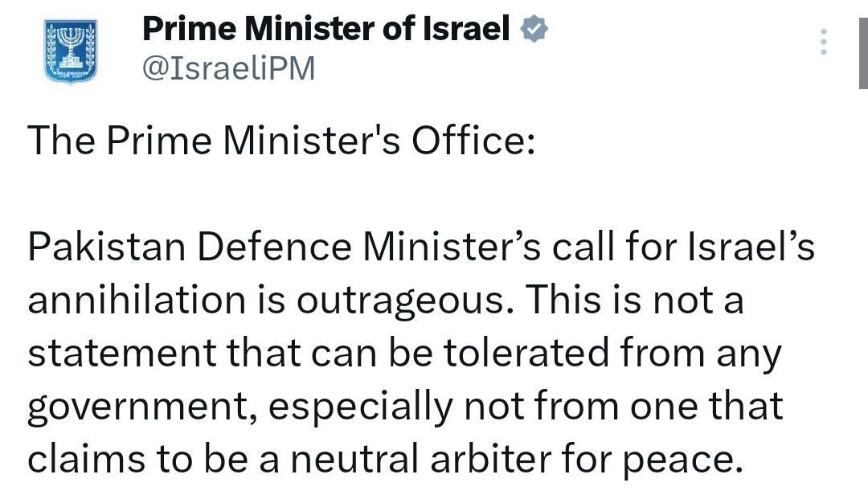This screenshot has width=868, height=499.
Task: Click "The Prime Minister's Office:" line
Action: tap(280, 141)
